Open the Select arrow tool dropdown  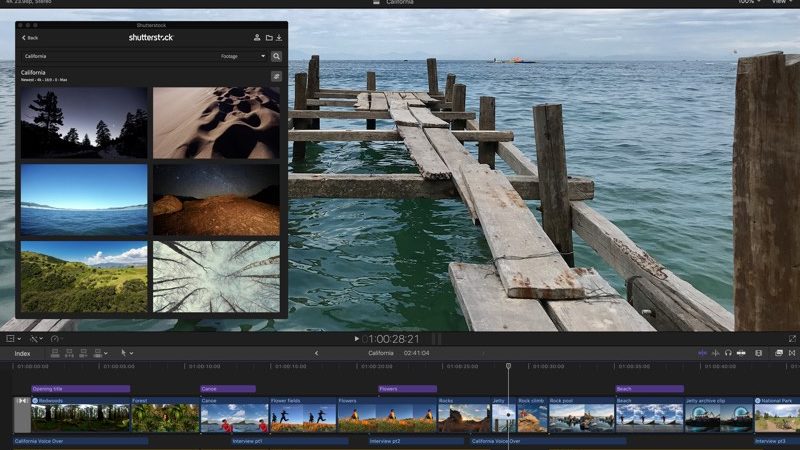(127, 353)
